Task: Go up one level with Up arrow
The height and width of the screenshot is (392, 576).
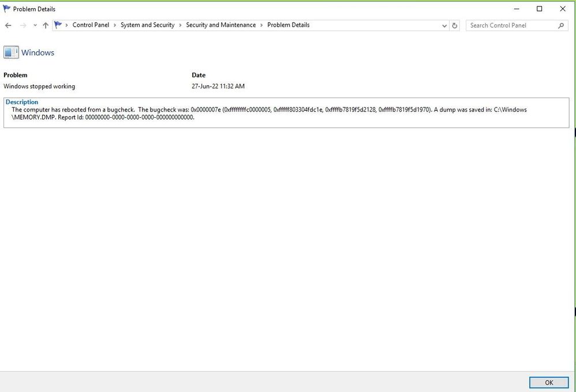Action: tap(46, 25)
